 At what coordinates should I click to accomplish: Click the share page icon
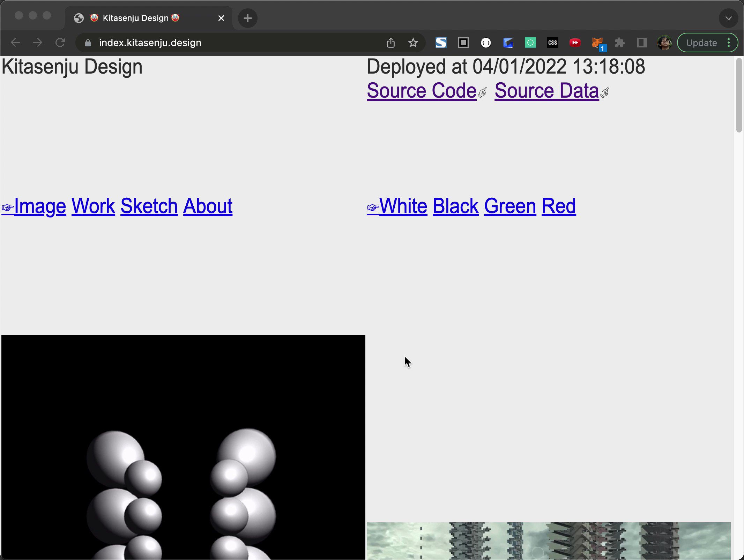coord(390,43)
